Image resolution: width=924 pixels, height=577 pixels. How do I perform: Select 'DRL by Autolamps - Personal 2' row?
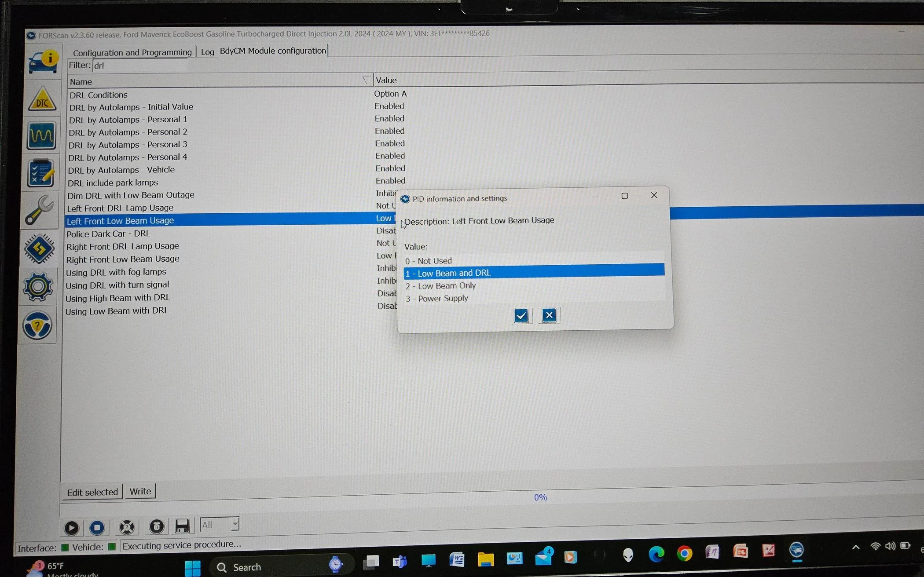[x=128, y=132]
